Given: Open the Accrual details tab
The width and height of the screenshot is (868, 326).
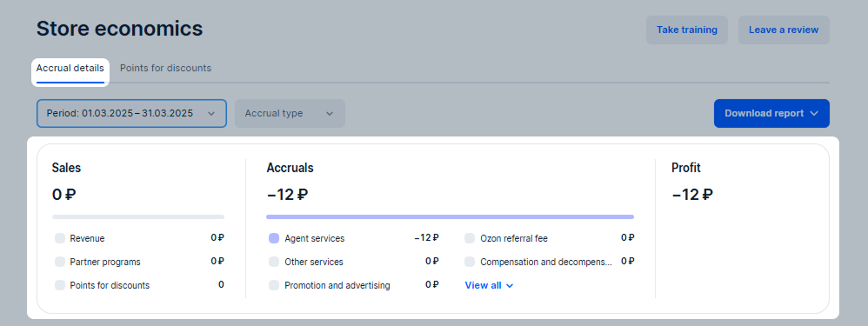Looking at the screenshot, I should click(x=70, y=69).
